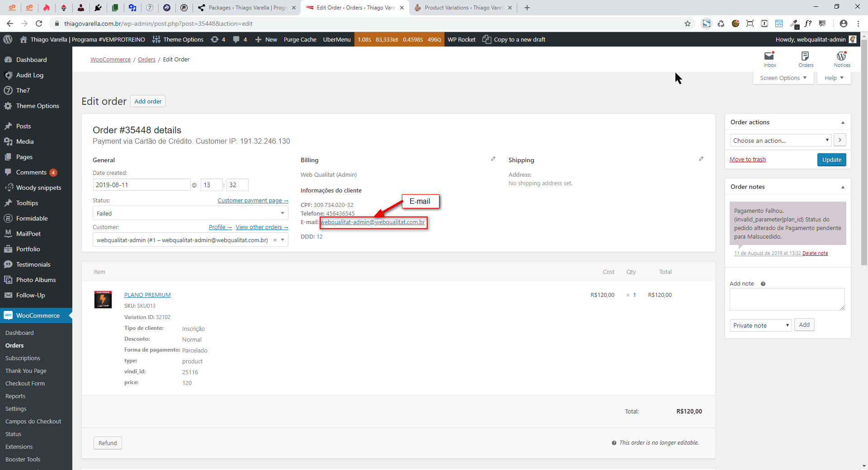
Task: Collapse the Order actions panel
Action: [843, 122]
